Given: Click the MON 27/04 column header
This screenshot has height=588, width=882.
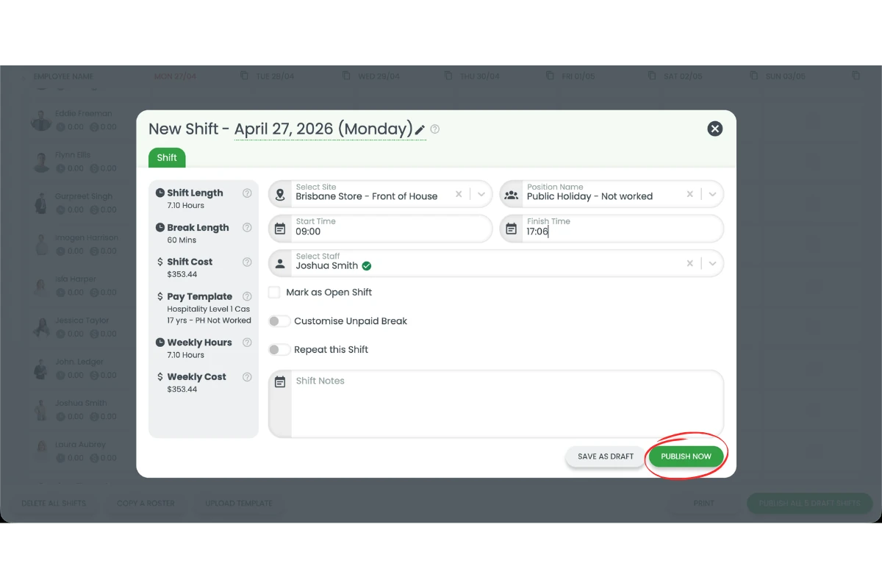Looking at the screenshot, I should click(175, 76).
